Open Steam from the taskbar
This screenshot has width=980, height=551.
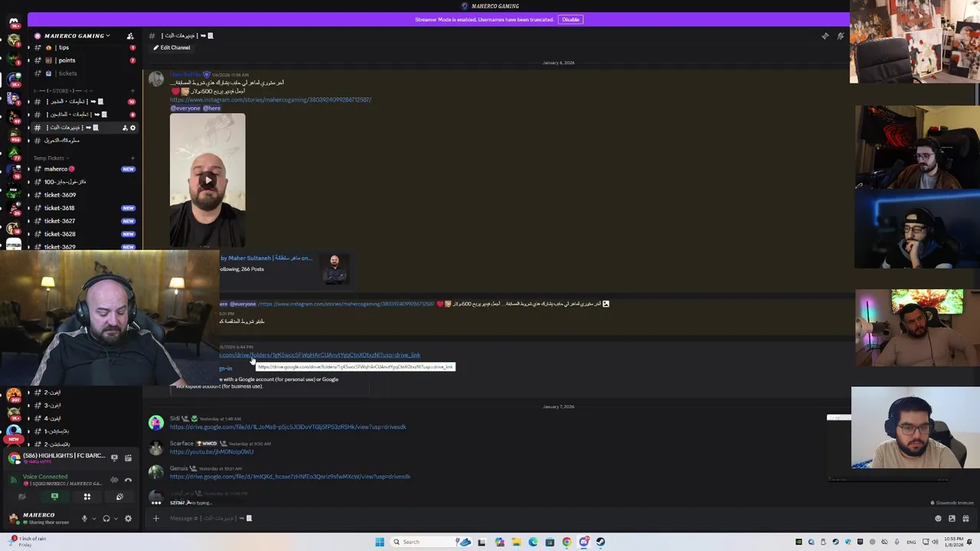click(600, 542)
